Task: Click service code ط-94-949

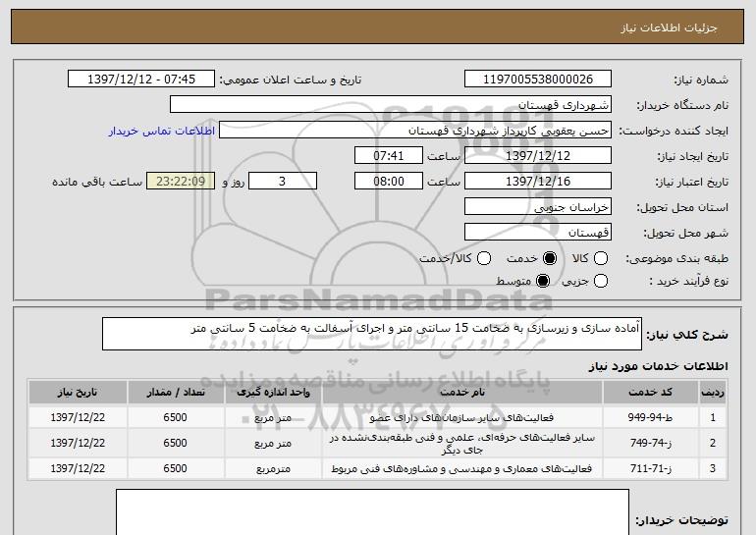Action: (650, 417)
